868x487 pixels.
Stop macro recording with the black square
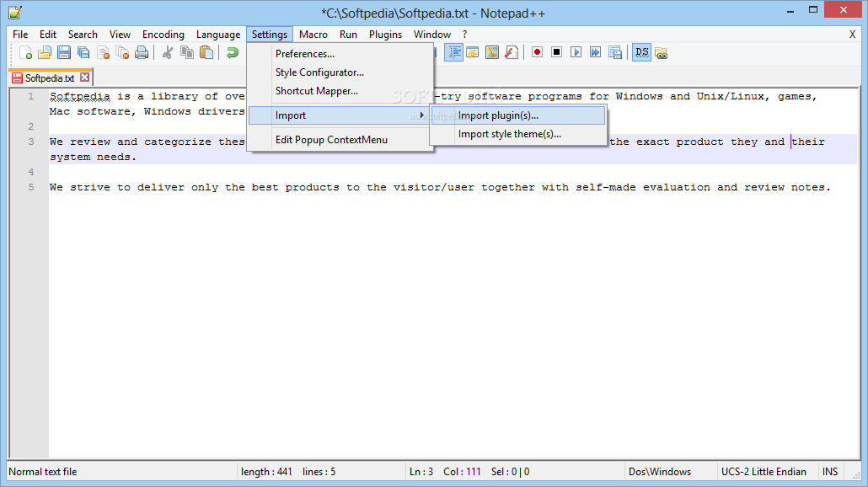pyautogui.click(x=556, y=52)
